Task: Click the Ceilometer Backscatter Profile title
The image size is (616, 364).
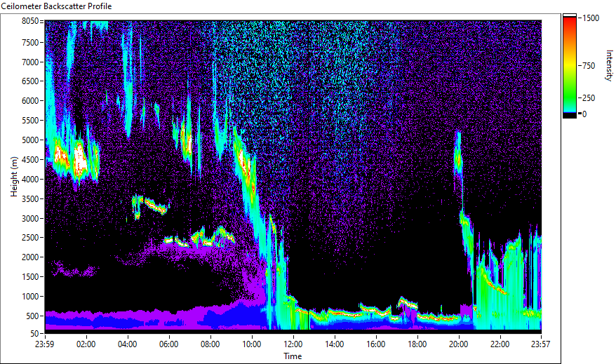Action: [56, 6]
